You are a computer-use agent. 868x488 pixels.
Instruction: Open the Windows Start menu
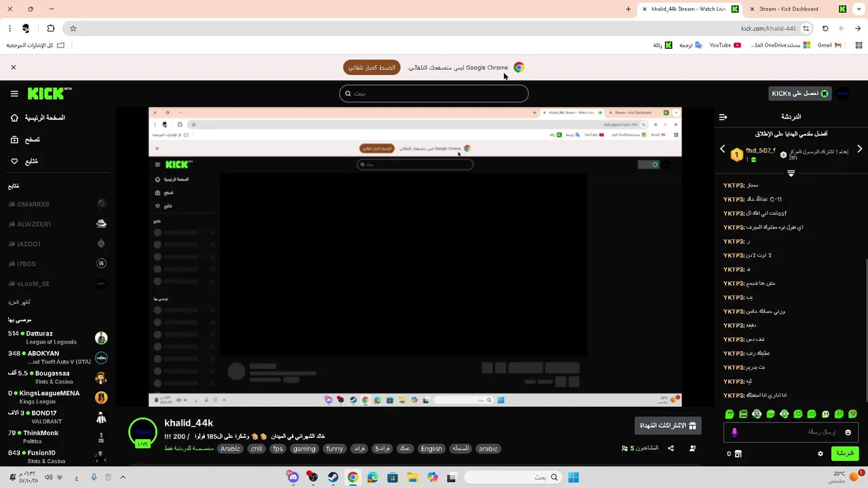coord(573,477)
